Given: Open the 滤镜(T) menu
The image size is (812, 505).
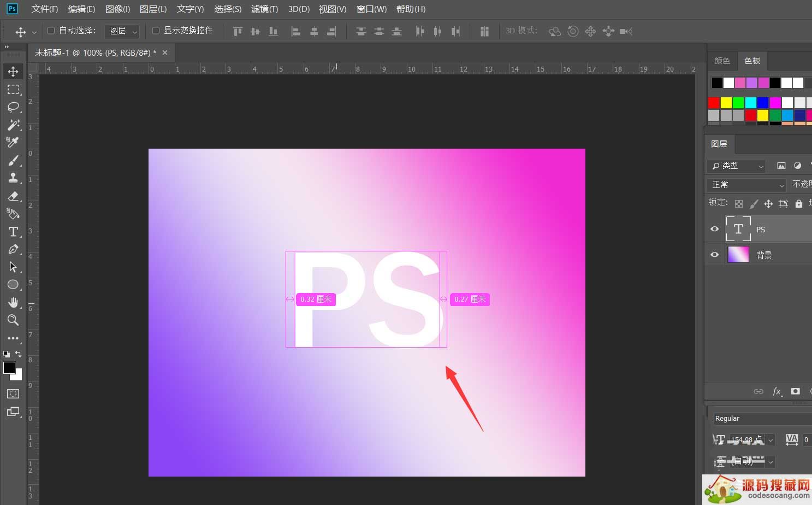Looking at the screenshot, I should 264,9.
